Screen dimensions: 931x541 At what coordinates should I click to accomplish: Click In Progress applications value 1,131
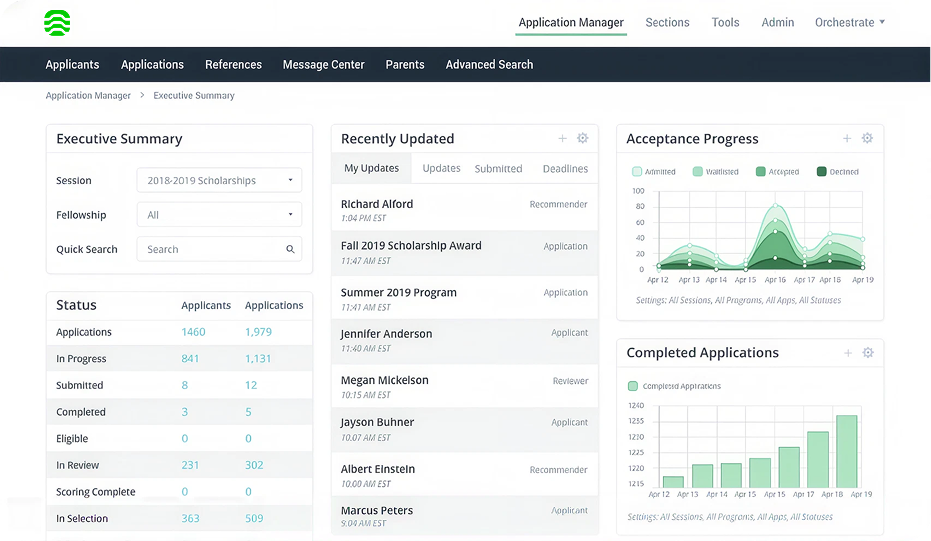[258, 359]
